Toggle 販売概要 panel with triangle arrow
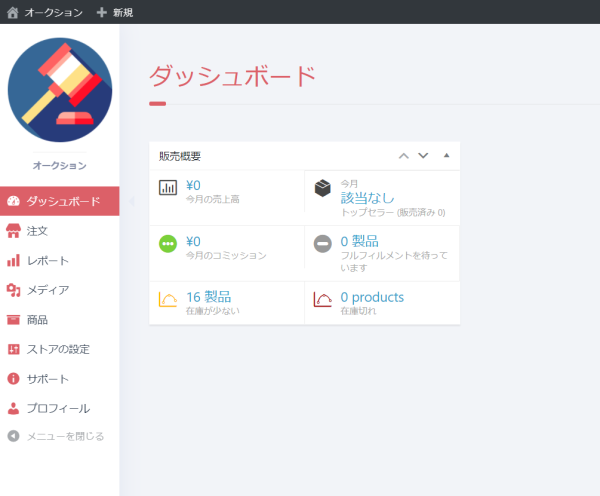This screenshot has height=496, width=600. coord(446,155)
